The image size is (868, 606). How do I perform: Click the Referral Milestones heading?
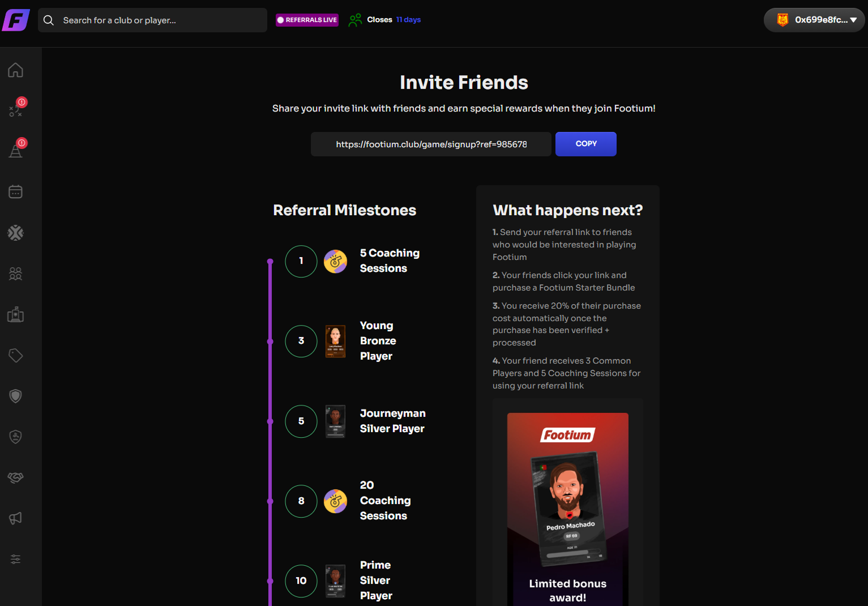(344, 210)
